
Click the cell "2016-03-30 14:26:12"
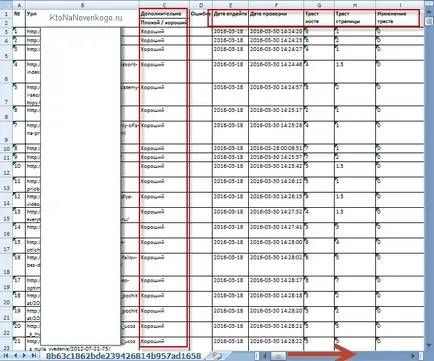[276, 185]
